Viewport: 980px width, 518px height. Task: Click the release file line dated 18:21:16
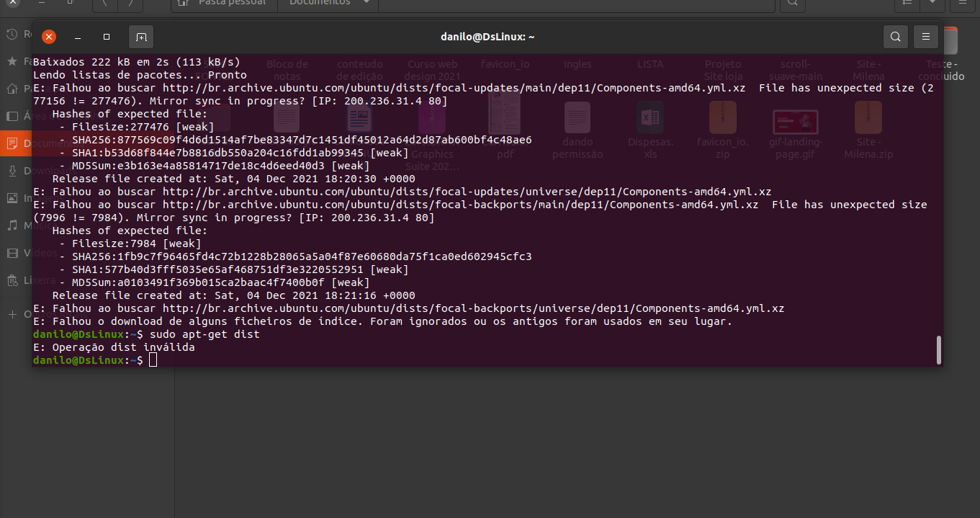(x=234, y=295)
